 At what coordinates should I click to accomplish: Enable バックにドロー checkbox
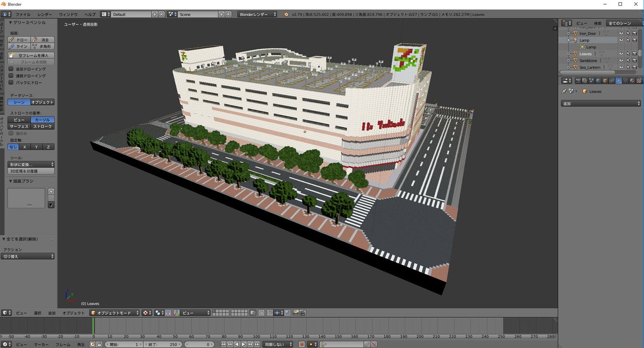tap(11, 83)
